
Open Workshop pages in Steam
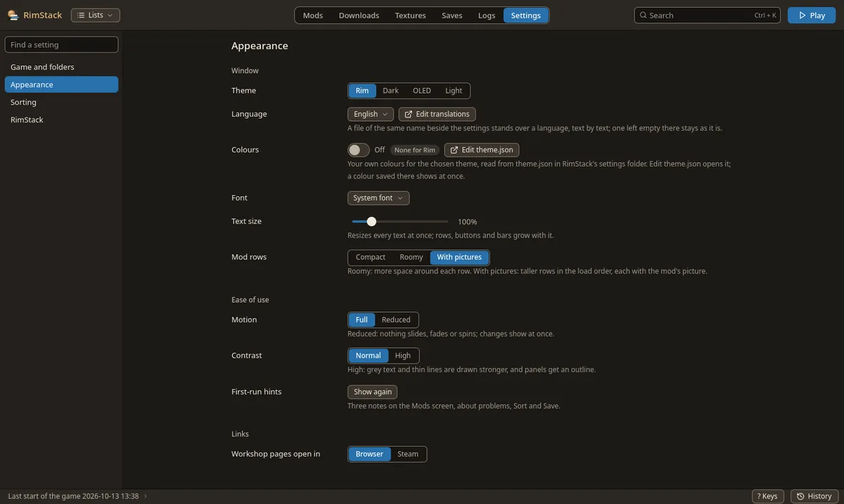pos(408,454)
